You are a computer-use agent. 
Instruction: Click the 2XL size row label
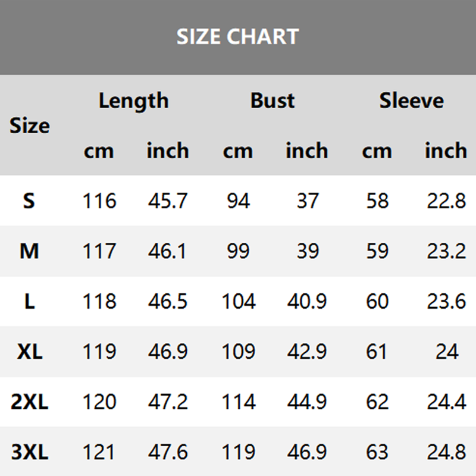coord(29,402)
